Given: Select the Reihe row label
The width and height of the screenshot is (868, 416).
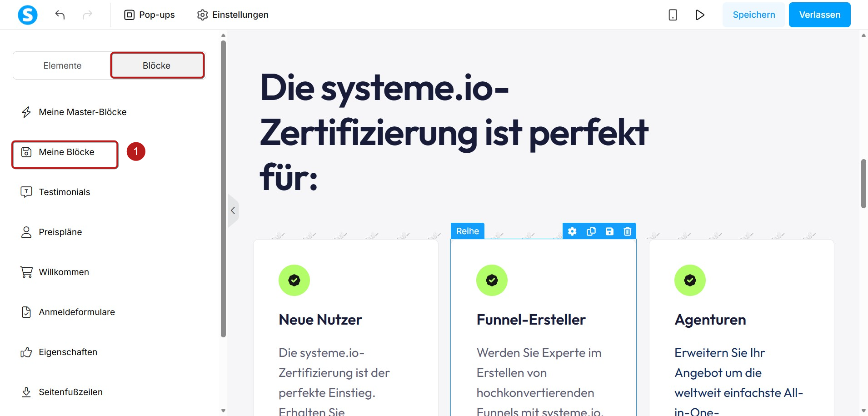Looking at the screenshot, I should [468, 231].
